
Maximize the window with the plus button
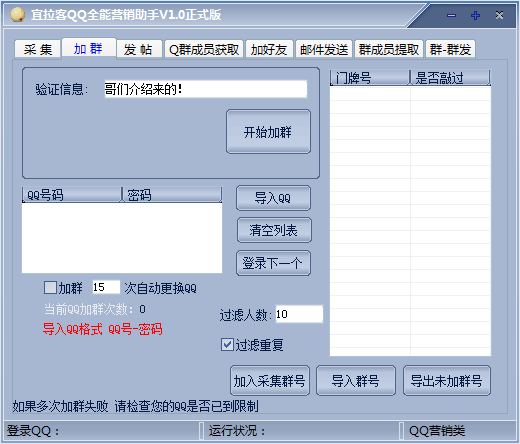coord(475,15)
